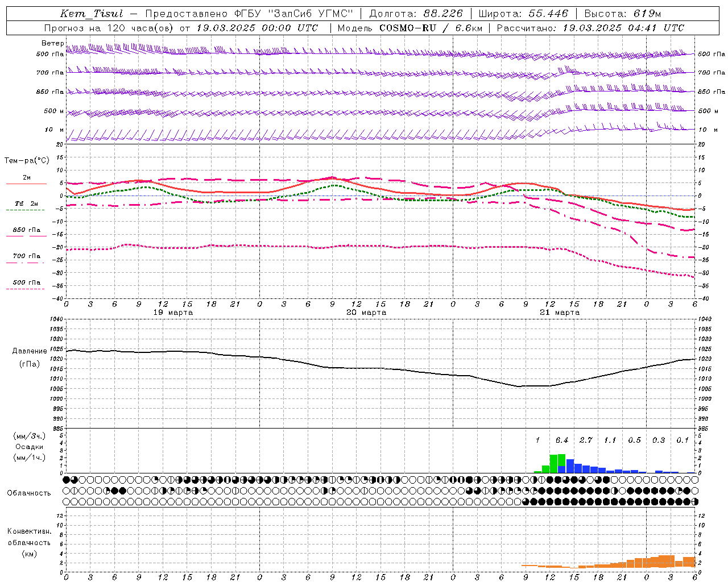728x582 pixels.
Task: Click the 'Давление' pressure label
Action: [x=30, y=351]
